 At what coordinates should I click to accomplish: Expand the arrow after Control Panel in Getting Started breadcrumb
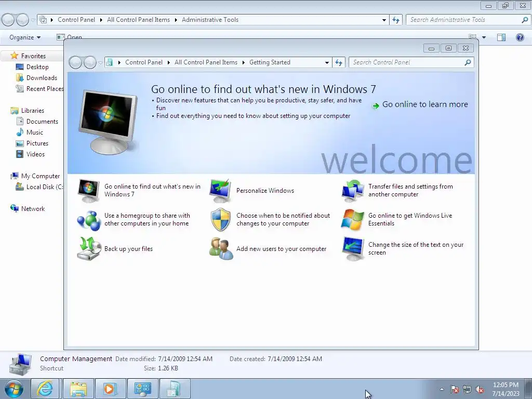coord(169,62)
